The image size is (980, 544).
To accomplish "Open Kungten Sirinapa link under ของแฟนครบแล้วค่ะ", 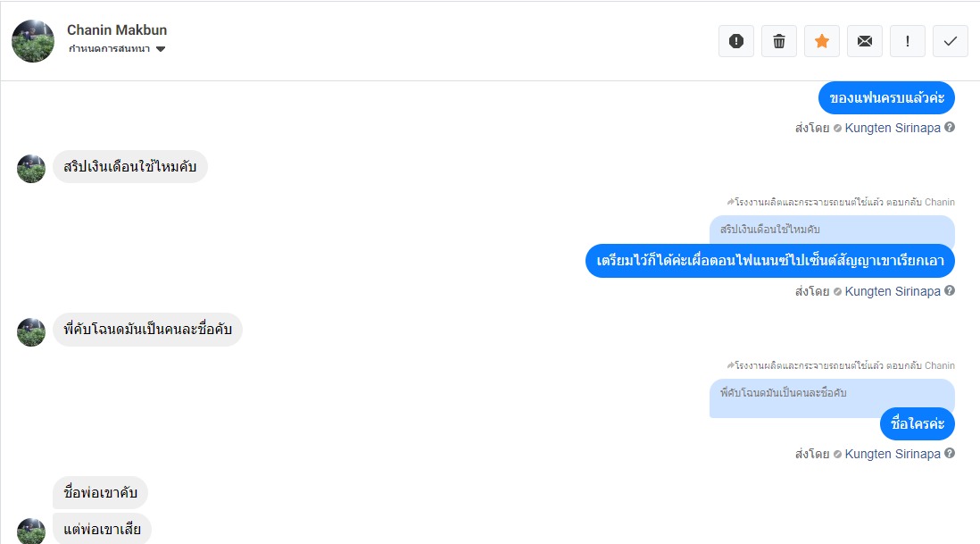I will pyautogui.click(x=893, y=128).
